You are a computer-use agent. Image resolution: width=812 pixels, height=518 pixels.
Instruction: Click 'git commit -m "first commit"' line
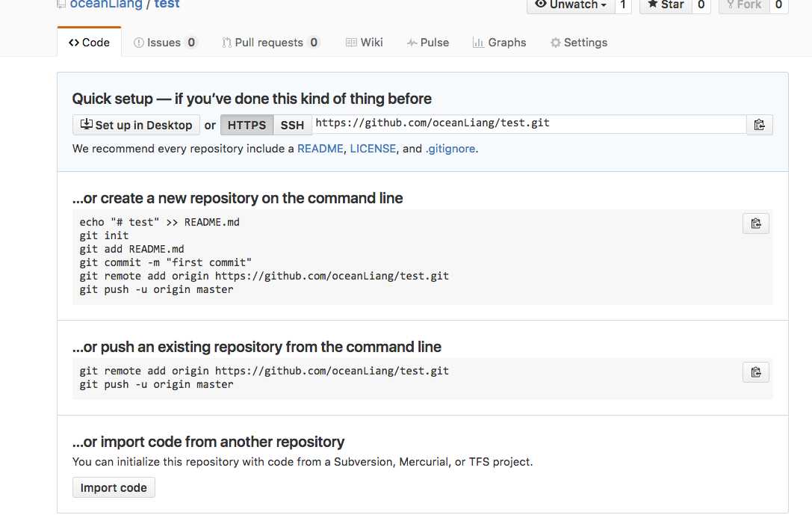pyautogui.click(x=165, y=262)
